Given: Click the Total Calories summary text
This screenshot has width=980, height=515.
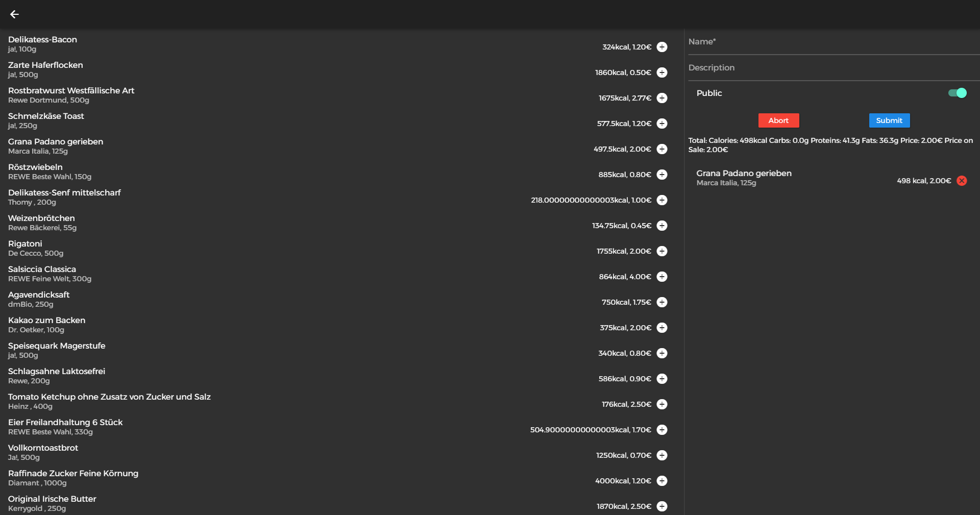Looking at the screenshot, I should click(830, 145).
